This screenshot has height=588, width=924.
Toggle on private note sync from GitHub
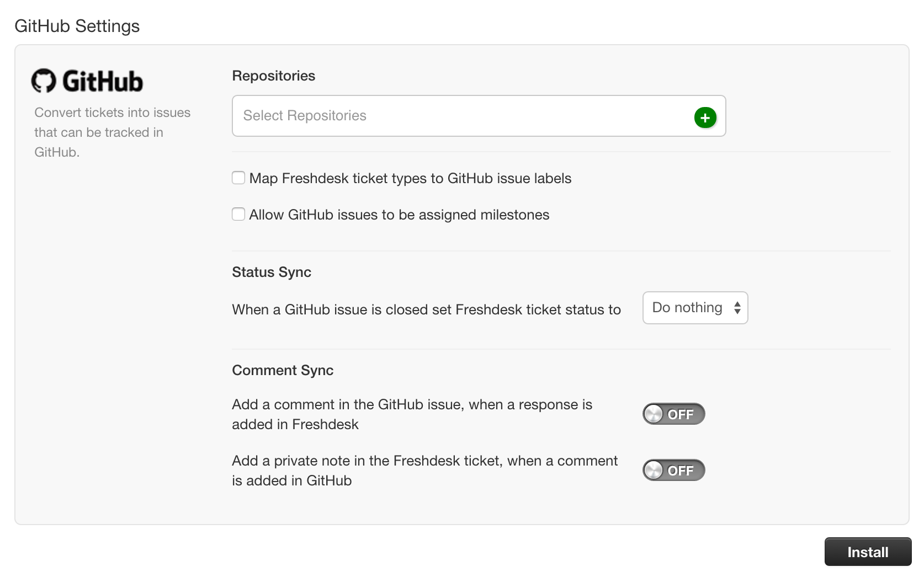pos(673,470)
